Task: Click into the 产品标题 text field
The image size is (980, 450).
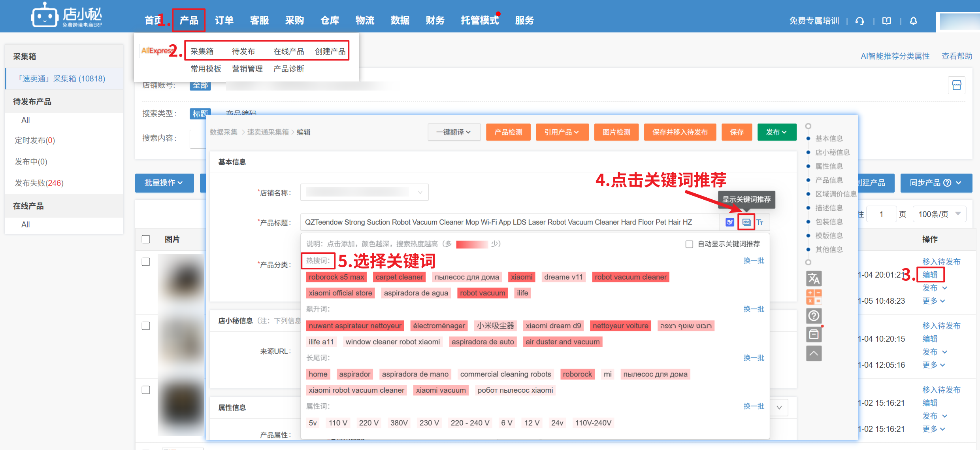Action: pos(510,222)
